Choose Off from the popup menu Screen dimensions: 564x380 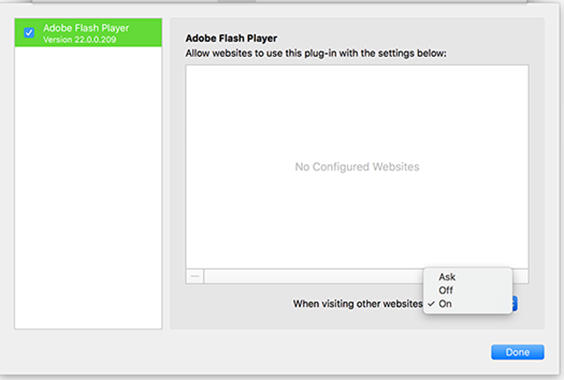tap(446, 290)
